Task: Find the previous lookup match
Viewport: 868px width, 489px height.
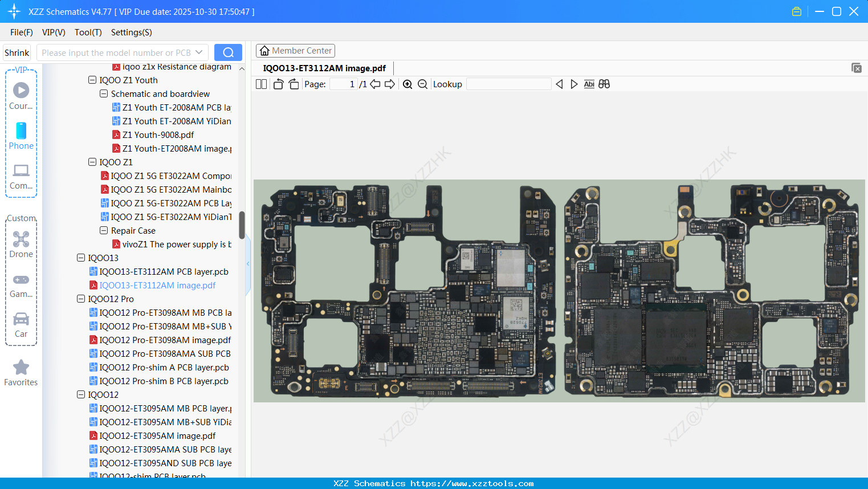Action: click(559, 84)
